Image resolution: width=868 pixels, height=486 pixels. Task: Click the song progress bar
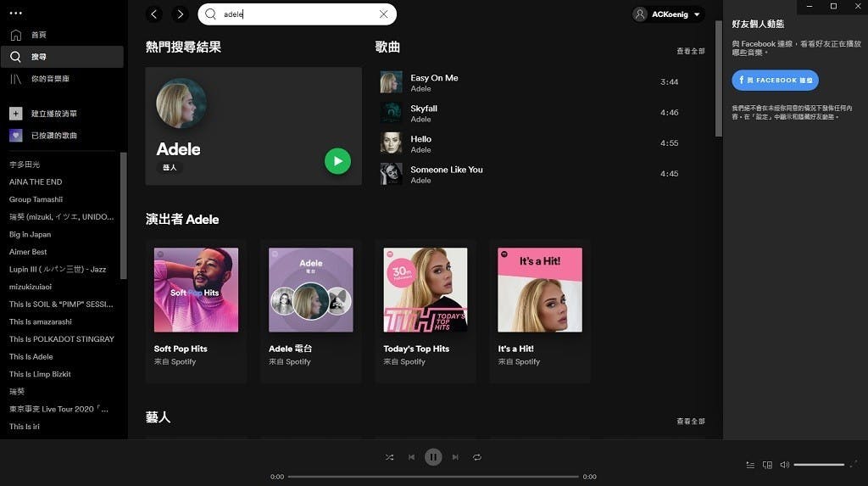(433, 477)
